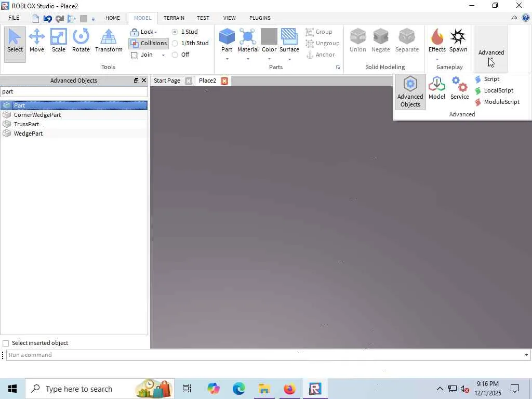532x399 pixels.
Task: Select the 1 Stud radio option
Action: pyautogui.click(x=175, y=32)
